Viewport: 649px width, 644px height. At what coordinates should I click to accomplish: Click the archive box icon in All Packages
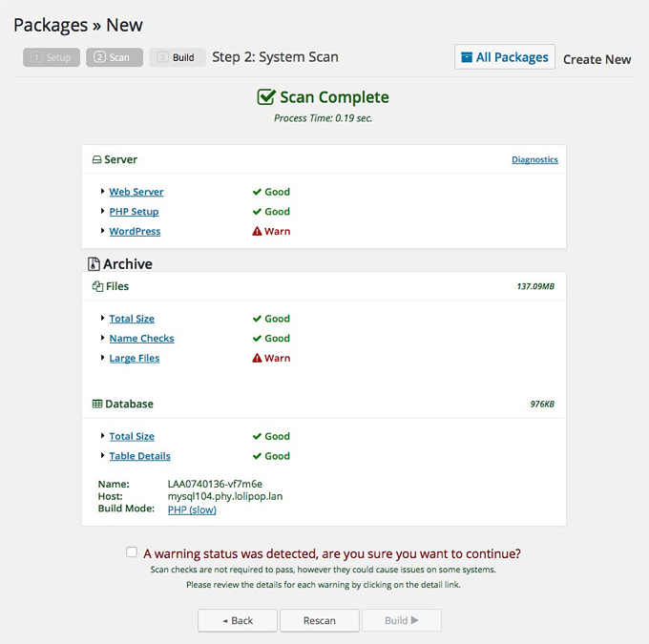tap(467, 57)
